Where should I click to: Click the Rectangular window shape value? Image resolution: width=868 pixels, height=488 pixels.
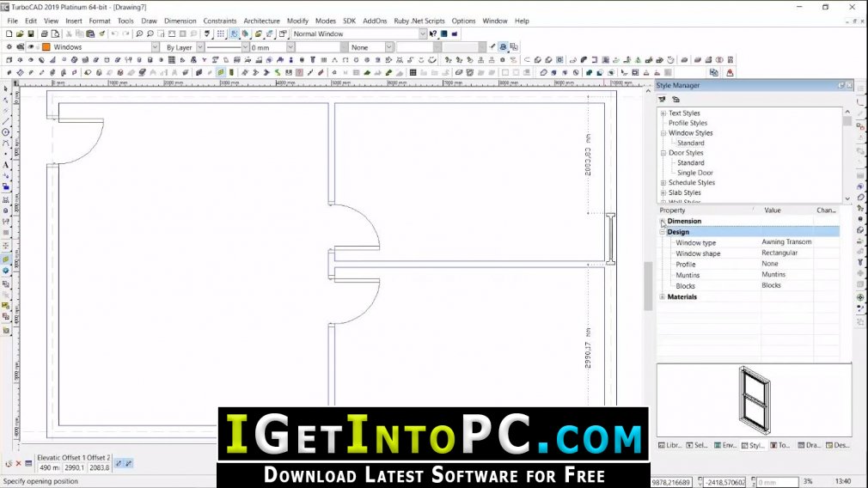[x=779, y=253]
